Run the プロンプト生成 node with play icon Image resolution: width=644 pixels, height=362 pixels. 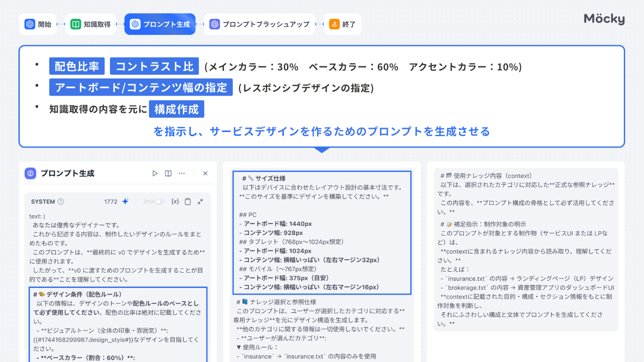[x=155, y=173]
